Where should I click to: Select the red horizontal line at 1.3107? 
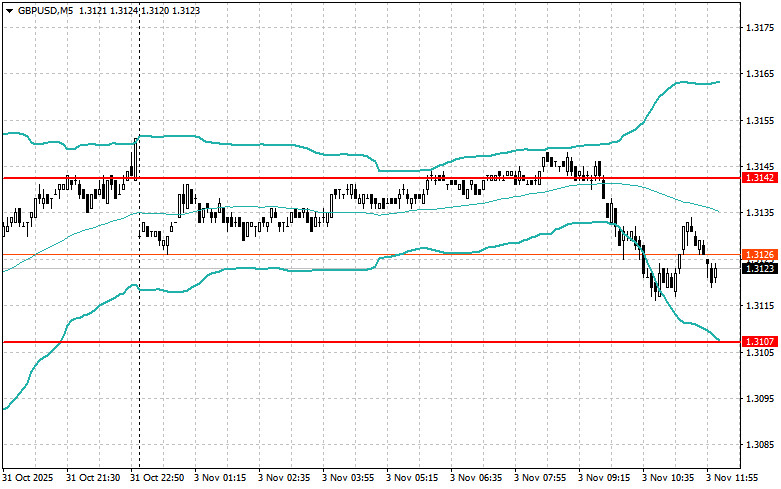pyautogui.click(x=371, y=342)
